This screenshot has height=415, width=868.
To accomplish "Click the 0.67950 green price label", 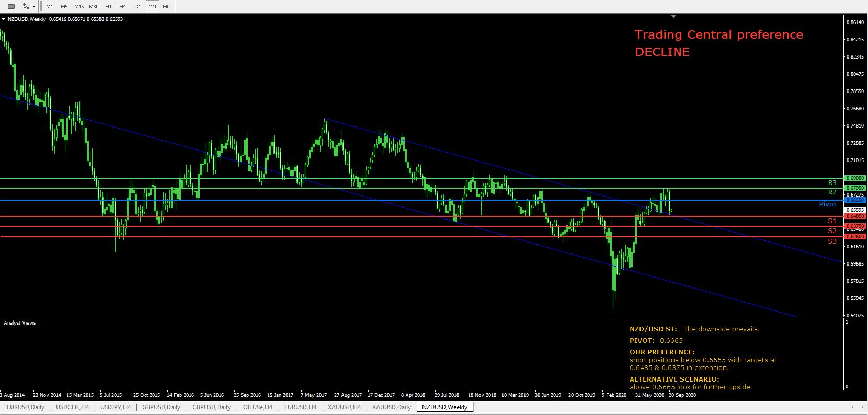I will [x=855, y=188].
